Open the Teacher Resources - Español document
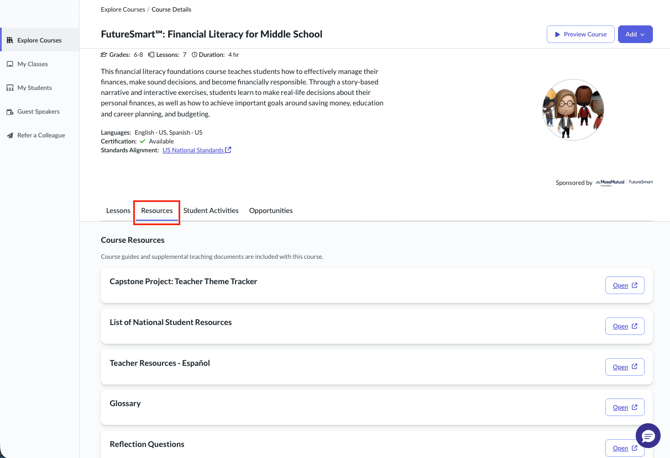The image size is (670, 458). tap(624, 367)
